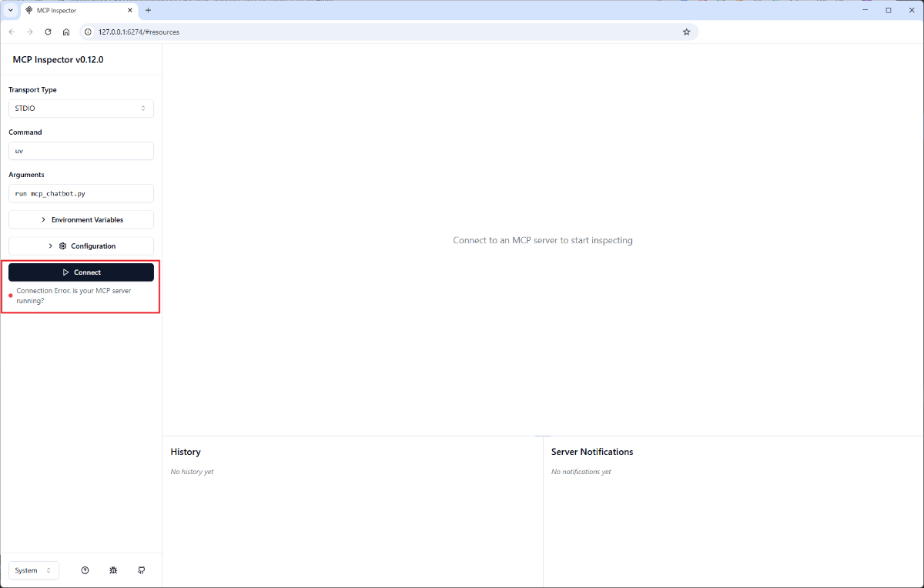The height and width of the screenshot is (588, 924).
Task: Go forward with the browser forward arrow
Action: tap(30, 32)
